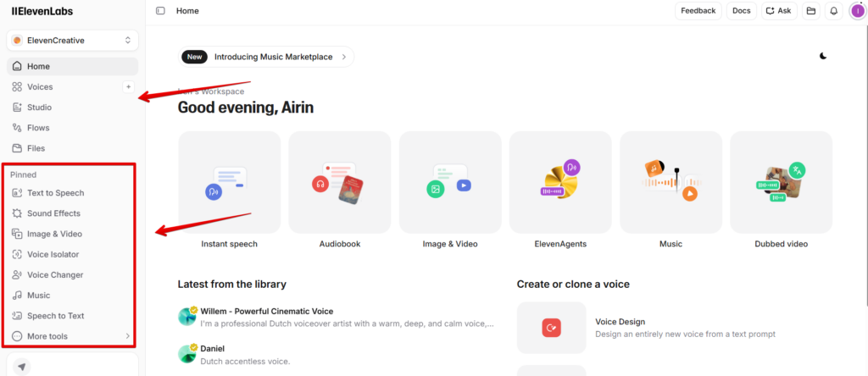Click the paper plane icon in sidebar
The width and height of the screenshot is (868, 376).
[21, 367]
